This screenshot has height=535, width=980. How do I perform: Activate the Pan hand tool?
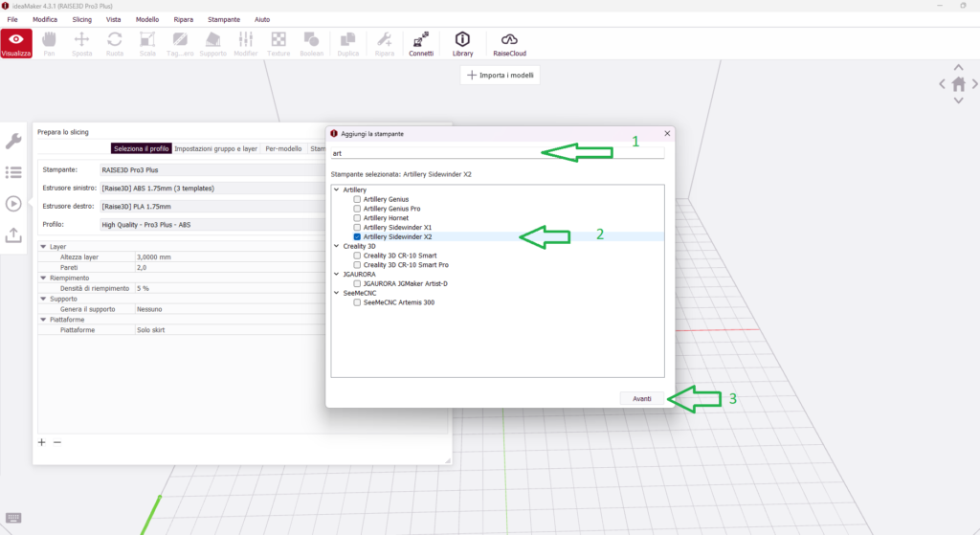[49, 44]
